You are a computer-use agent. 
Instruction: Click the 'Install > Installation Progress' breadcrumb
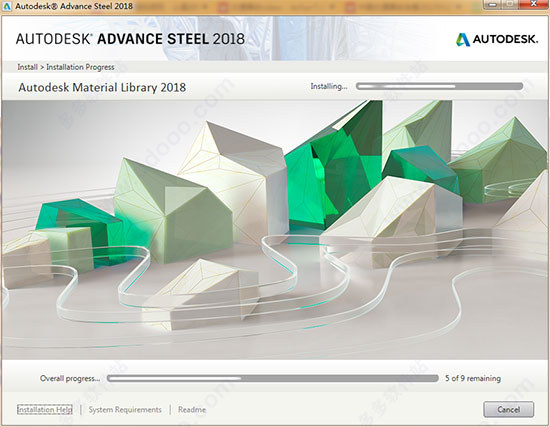[66, 67]
